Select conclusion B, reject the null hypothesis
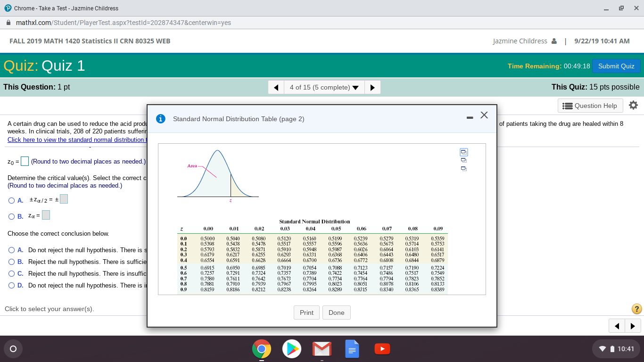The image size is (644, 362). coord(11,262)
